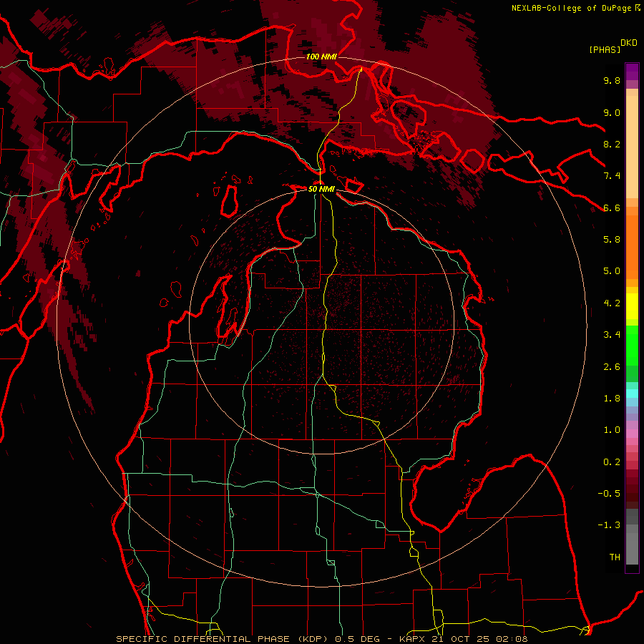This screenshot has width=644, height=644.
Task: Click the 1.0 value on the color scale
Action: click(612, 430)
